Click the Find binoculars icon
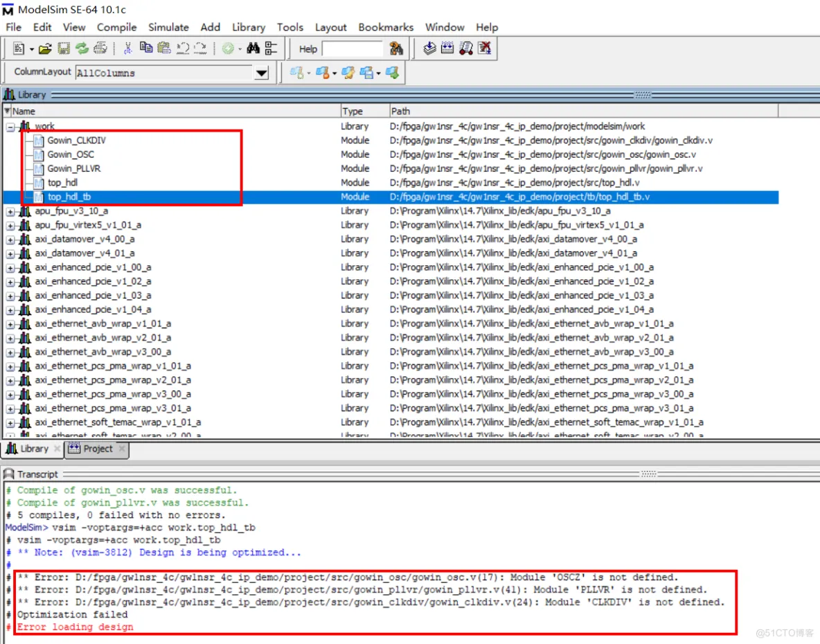The height and width of the screenshot is (644, 820). pyautogui.click(x=253, y=48)
